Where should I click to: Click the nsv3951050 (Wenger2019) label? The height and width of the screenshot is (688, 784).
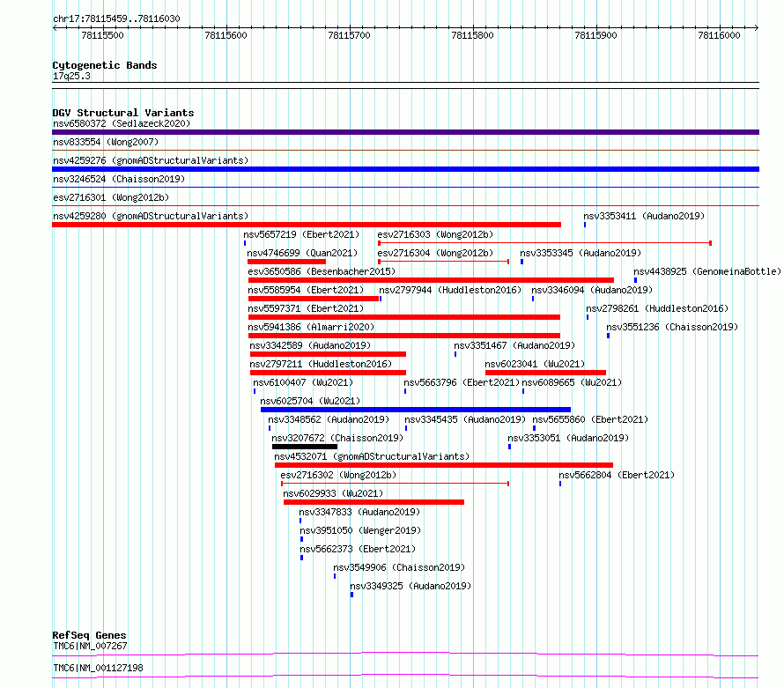360,530
